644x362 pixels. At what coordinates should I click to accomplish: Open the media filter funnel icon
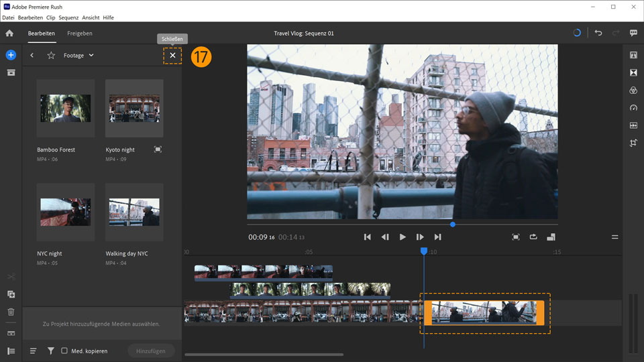pos(51,351)
